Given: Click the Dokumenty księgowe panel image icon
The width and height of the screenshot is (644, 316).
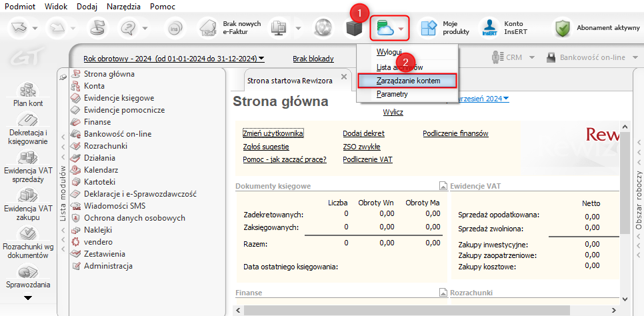Looking at the screenshot, I should click(x=443, y=186).
